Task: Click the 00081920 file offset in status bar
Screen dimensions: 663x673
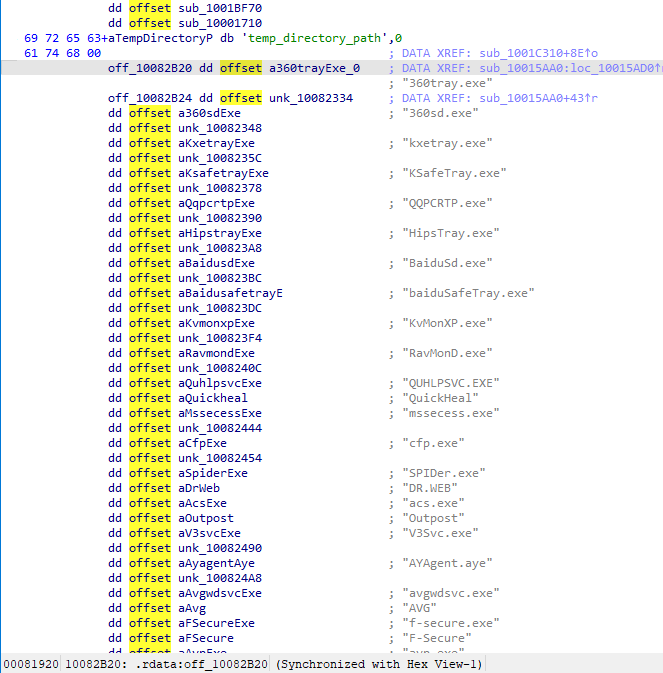Action: pos(31,665)
